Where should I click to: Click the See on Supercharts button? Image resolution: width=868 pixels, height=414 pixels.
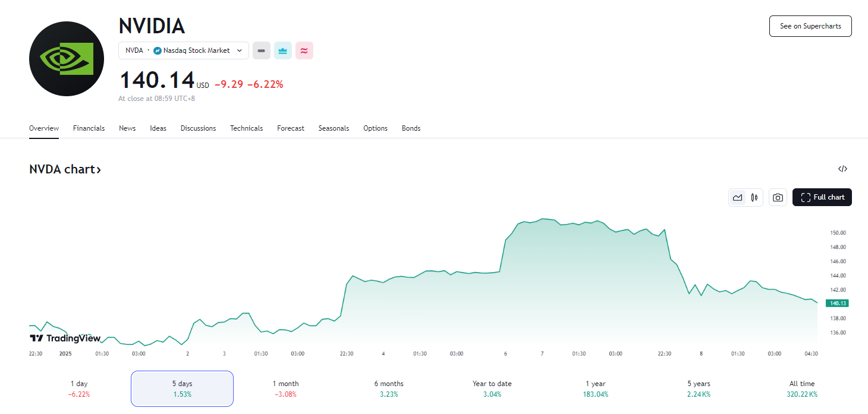(x=810, y=26)
